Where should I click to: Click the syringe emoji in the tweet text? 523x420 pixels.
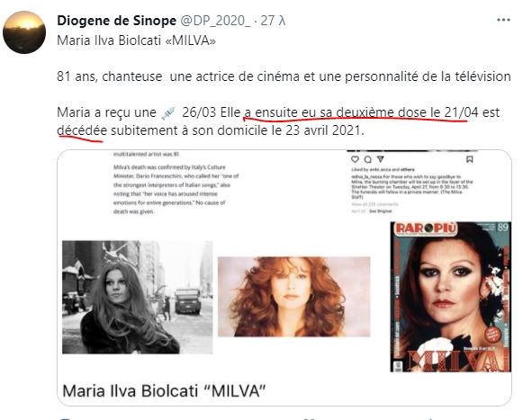click(168, 112)
